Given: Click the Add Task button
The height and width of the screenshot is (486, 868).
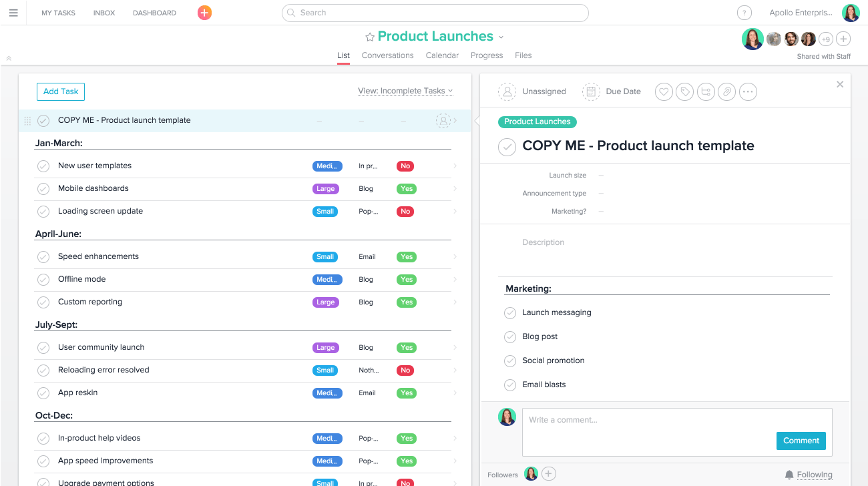Looking at the screenshot, I should point(61,91).
